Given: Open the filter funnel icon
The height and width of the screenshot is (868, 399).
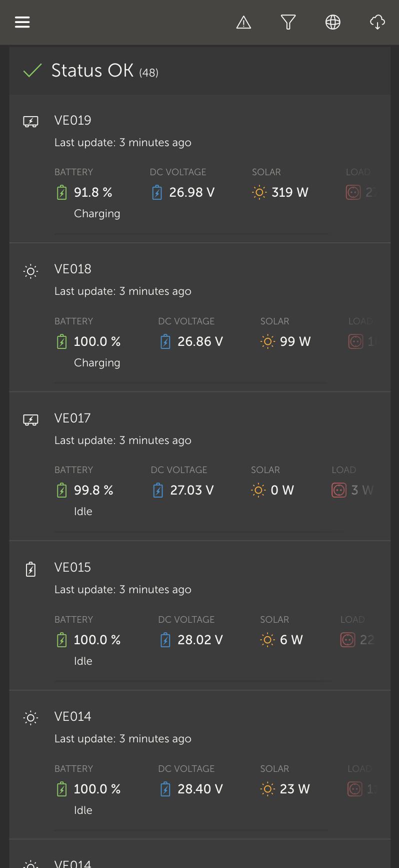Looking at the screenshot, I should [x=288, y=22].
